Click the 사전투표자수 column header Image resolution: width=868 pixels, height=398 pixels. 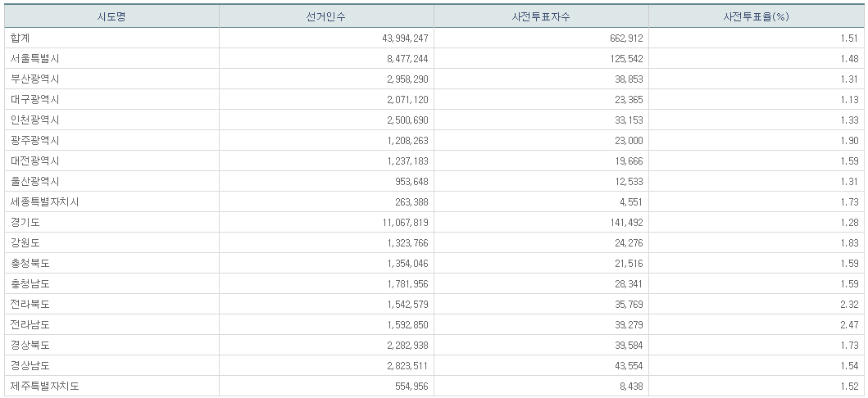(x=541, y=16)
